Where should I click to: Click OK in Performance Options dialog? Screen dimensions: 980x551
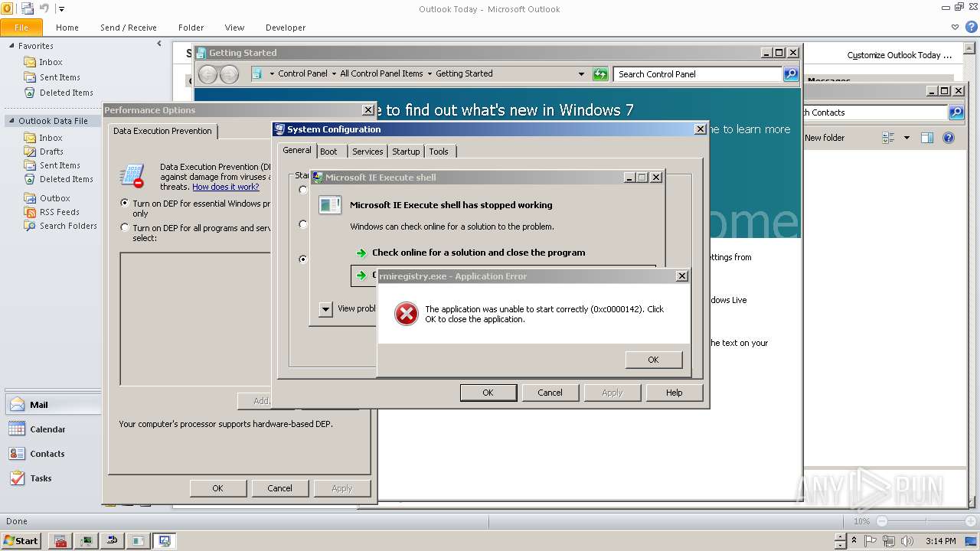pyautogui.click(x=218, y=488)
